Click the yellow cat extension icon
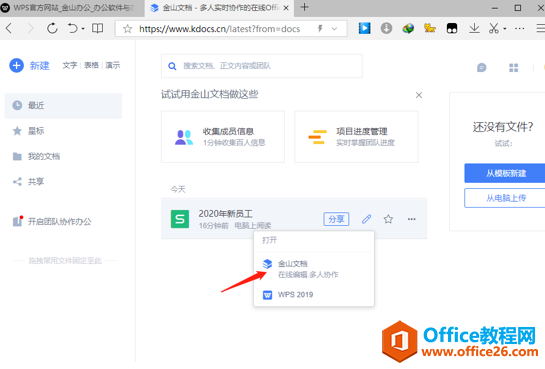Screen dimensions: 545x369 click(x=430, y=28)
